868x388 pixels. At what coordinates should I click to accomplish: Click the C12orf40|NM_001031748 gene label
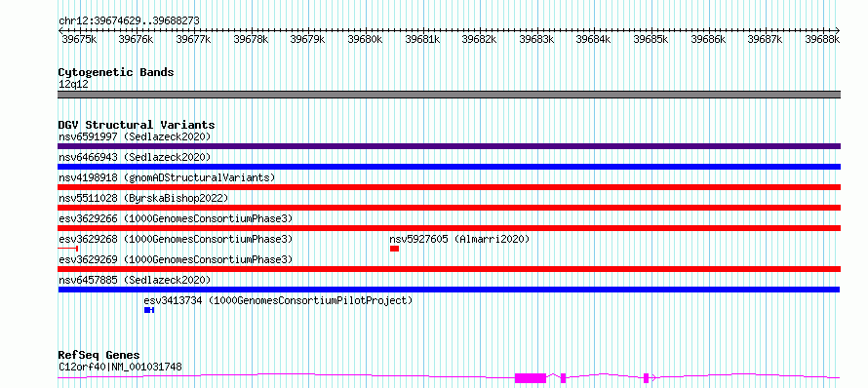point(120,367)
